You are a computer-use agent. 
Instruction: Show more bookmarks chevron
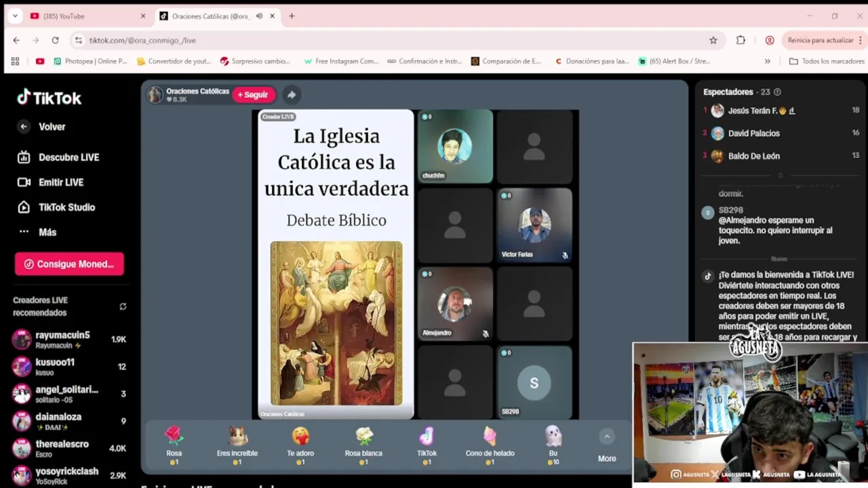click(x=767, y=62)
